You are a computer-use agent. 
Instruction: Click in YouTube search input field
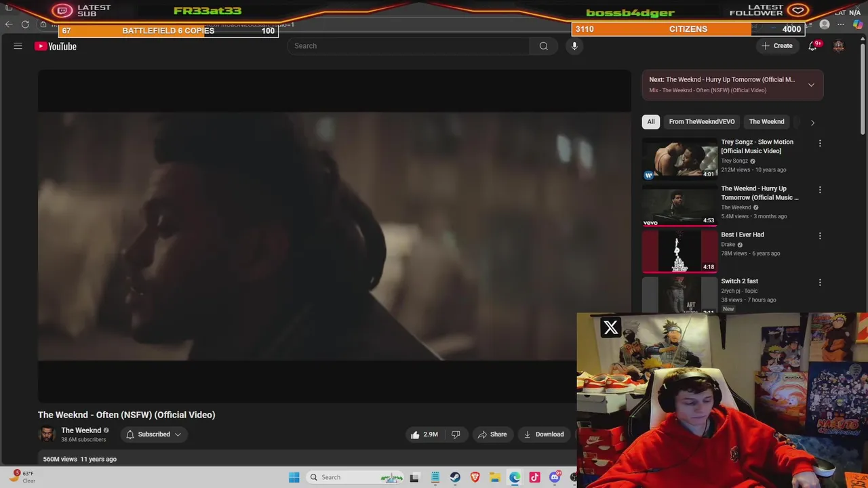tap(408, 46)
